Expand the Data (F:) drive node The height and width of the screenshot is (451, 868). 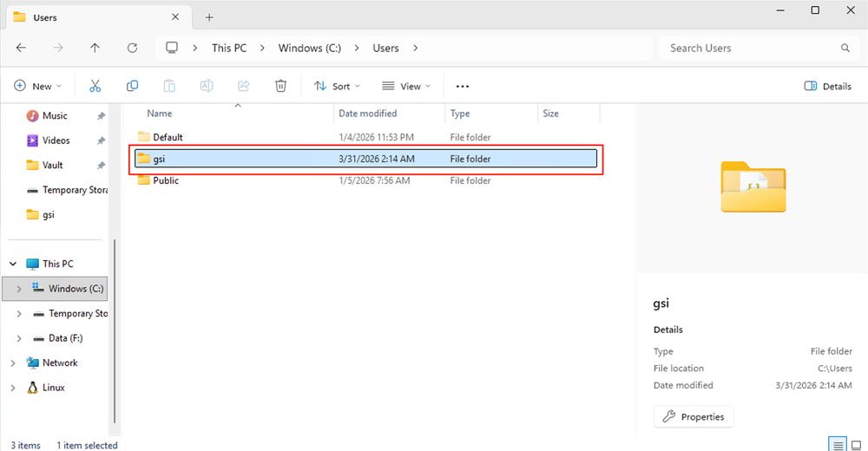(x=19, y=338)
